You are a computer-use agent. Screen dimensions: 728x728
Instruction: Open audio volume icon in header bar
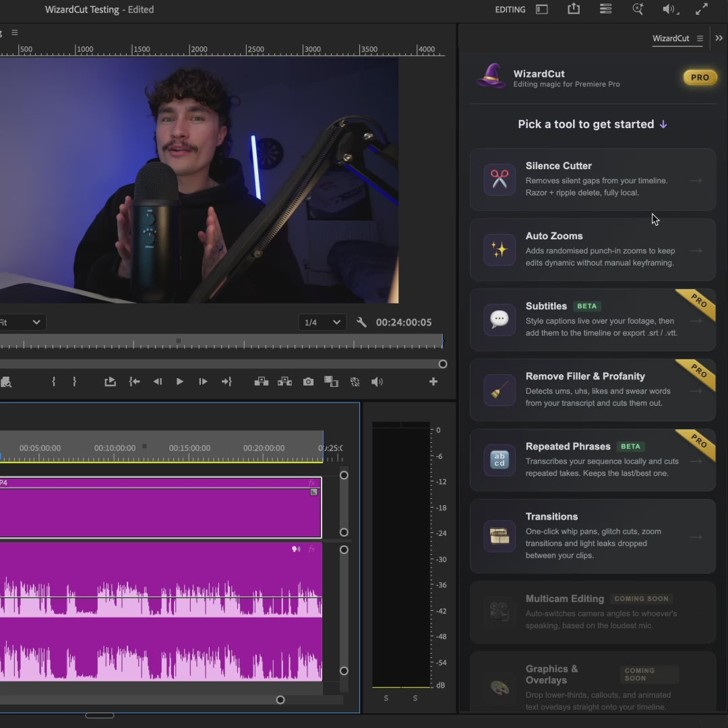tap(670, 9)
